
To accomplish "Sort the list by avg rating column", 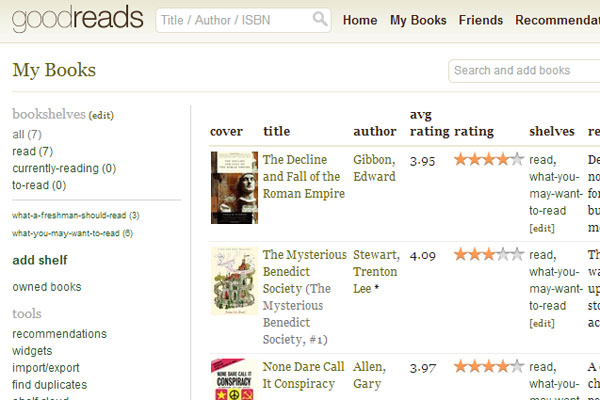I will coord(429,123).
